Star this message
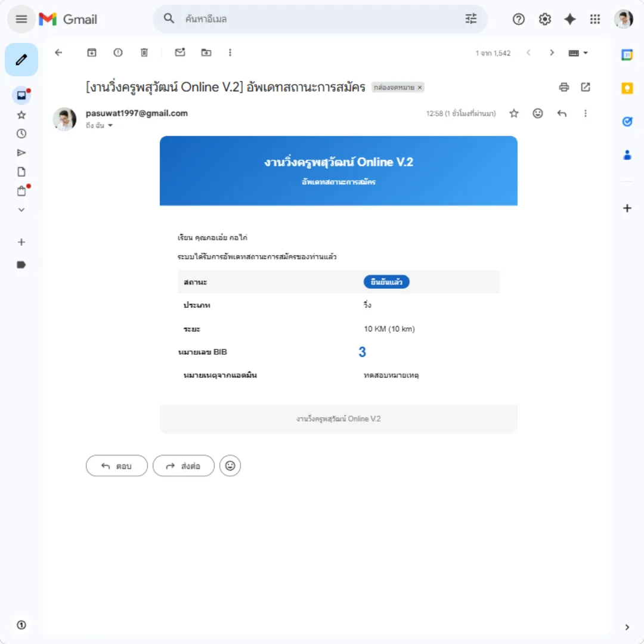This screenshot has height=644, width=644. pyautogui.click(x=514, y=113)
